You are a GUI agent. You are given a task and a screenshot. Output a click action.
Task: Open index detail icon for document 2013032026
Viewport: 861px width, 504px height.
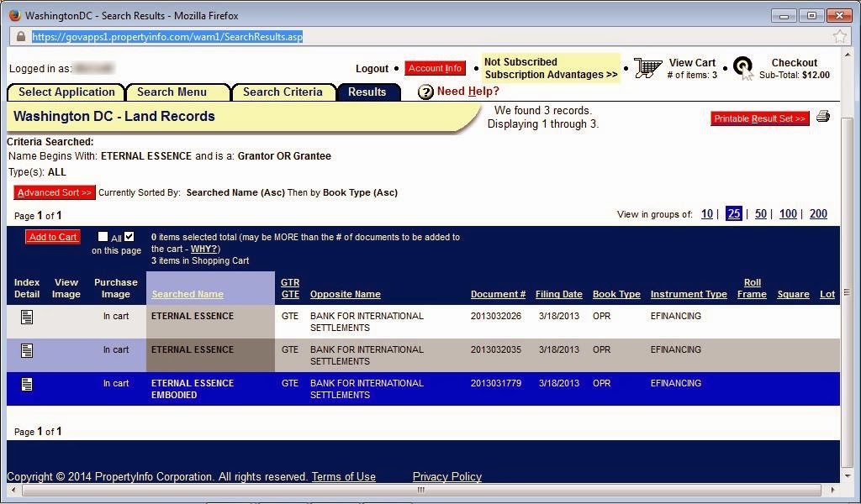[27, 317]
